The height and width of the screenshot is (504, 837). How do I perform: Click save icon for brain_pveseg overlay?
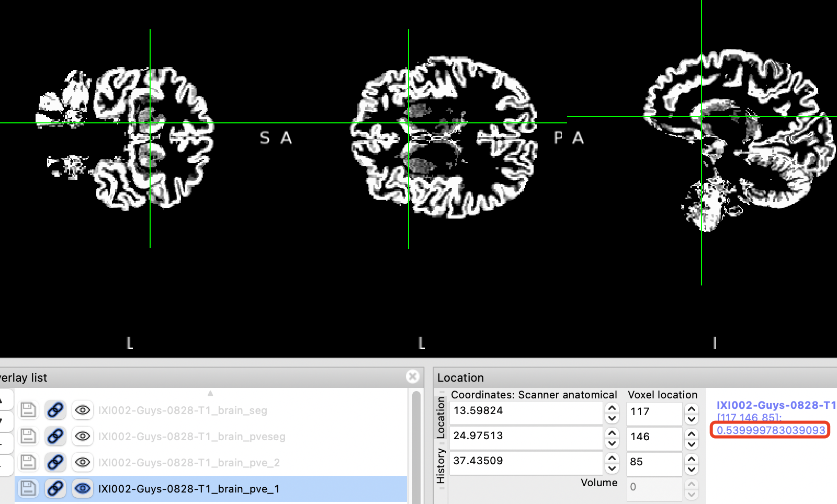pyautogui.click(x=28, y=436)
